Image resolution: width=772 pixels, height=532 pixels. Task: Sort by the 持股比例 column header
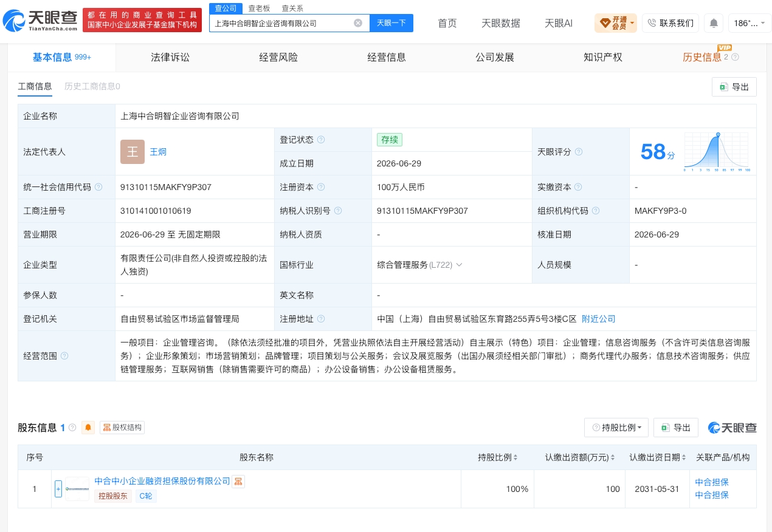498,457
